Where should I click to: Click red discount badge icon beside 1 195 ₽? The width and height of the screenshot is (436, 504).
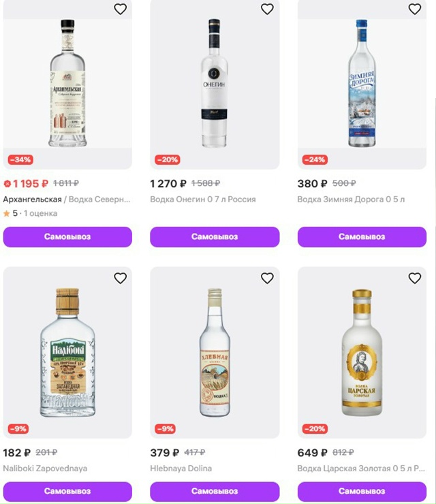pyautogui.click(x=7, y=184)
